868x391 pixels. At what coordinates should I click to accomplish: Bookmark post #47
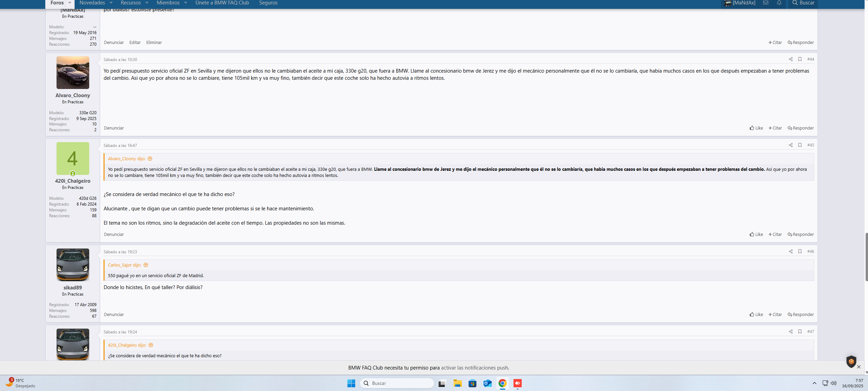click(800, 332)
